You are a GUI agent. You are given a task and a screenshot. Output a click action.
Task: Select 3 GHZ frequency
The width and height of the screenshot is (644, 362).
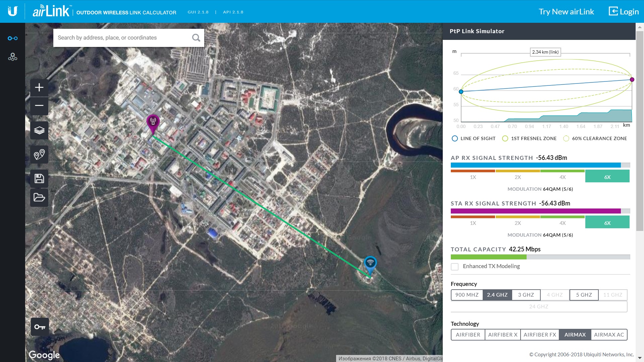pyautogui.click(x=526, y=295)
